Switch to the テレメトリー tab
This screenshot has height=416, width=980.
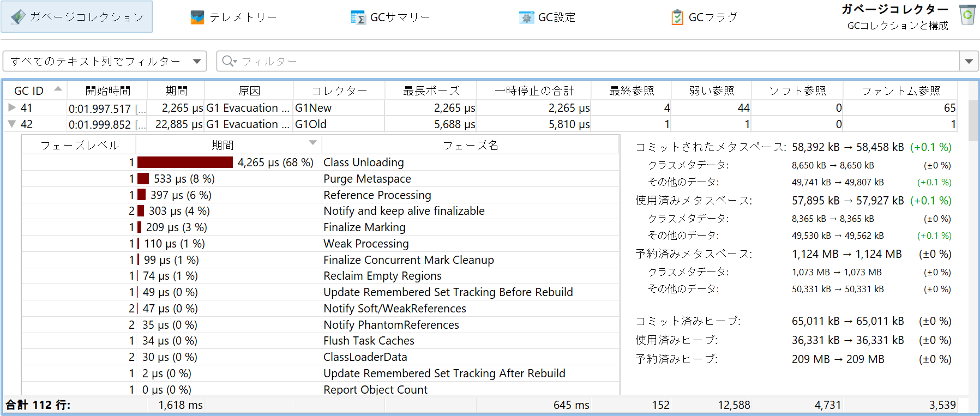233,17
